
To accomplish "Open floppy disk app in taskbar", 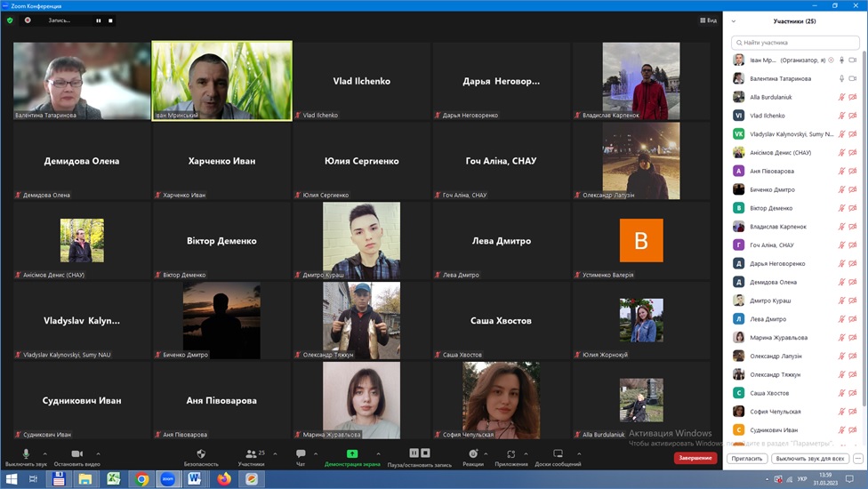I will click(59, 479).
